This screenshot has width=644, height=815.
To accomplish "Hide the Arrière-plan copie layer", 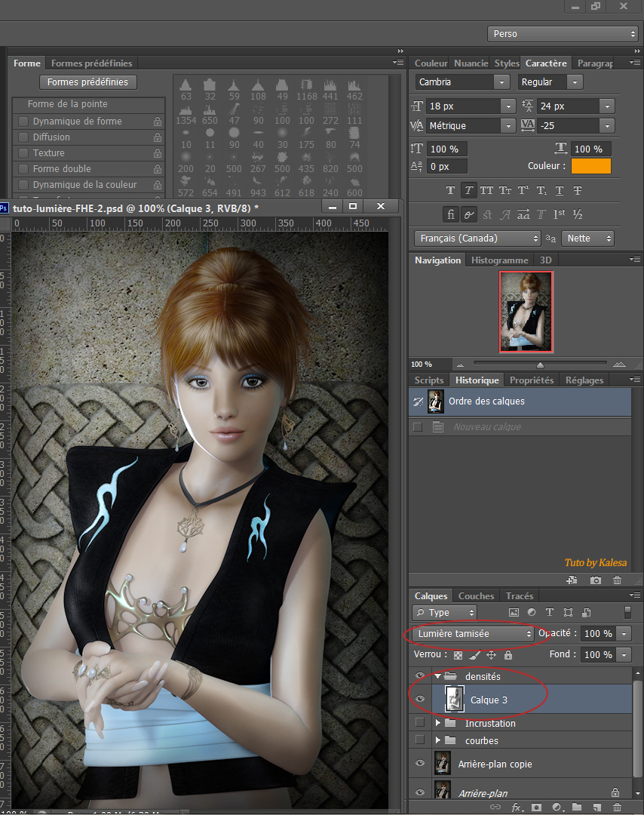I will tap(420, 764).
